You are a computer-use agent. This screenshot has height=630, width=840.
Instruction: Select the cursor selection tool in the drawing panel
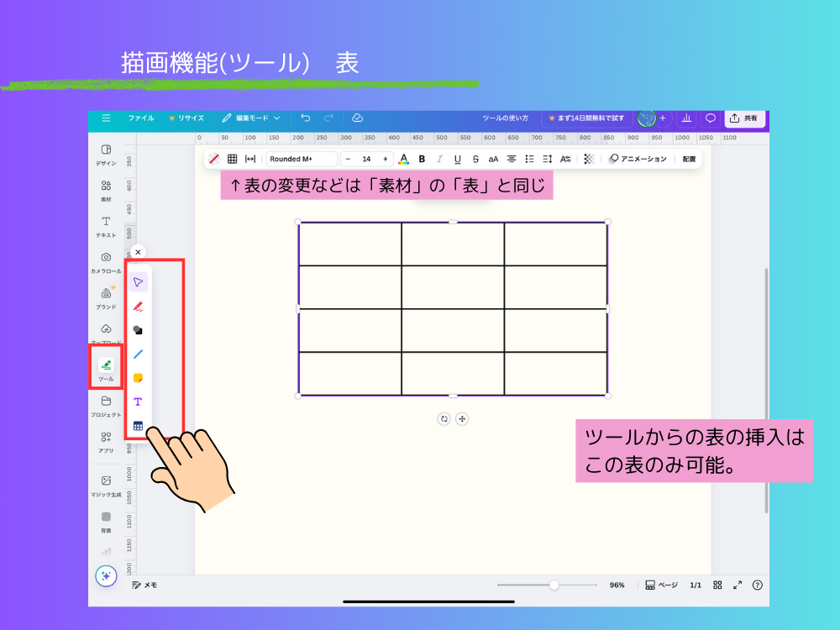138,281
